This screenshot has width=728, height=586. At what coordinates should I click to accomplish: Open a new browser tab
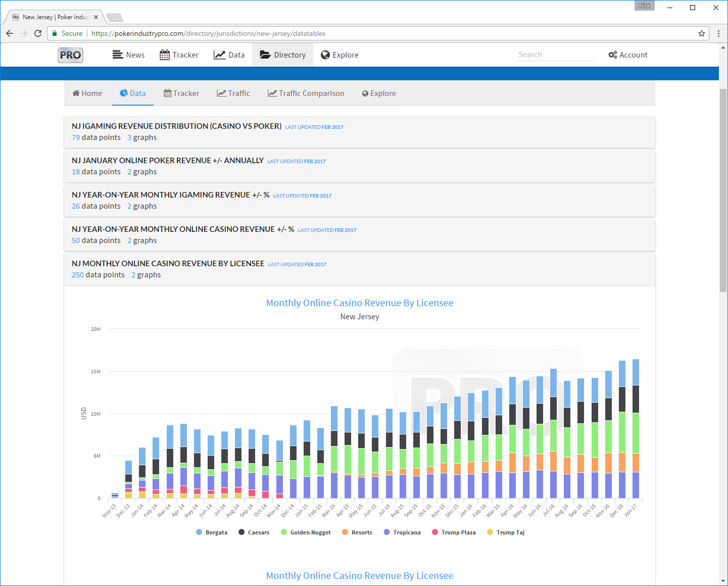pyautogui.click(x=115, y=18)
